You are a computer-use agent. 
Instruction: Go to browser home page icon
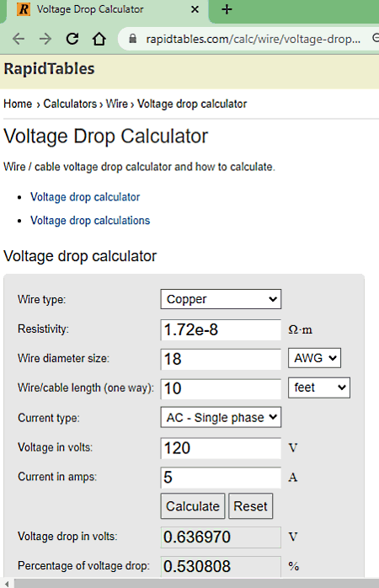pyautogui.click(x=99, y=38)
